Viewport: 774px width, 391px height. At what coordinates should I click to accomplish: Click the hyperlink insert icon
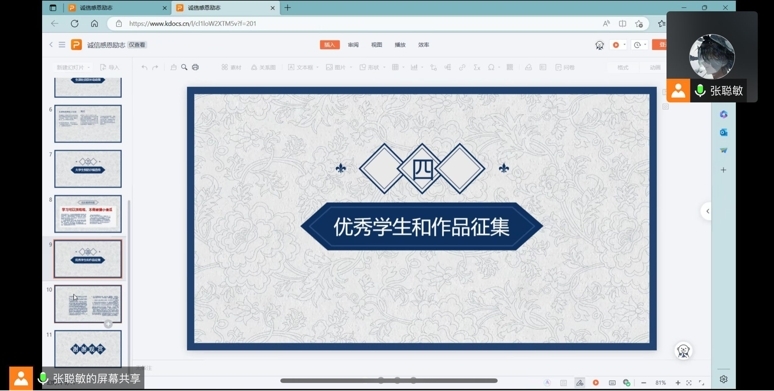coord(462,67)
